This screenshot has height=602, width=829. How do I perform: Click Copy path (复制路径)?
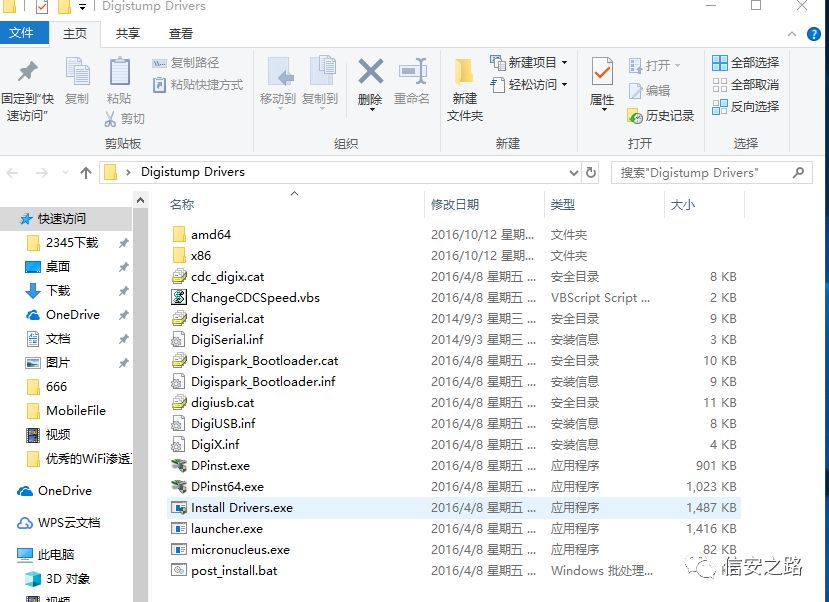[186, 63]
